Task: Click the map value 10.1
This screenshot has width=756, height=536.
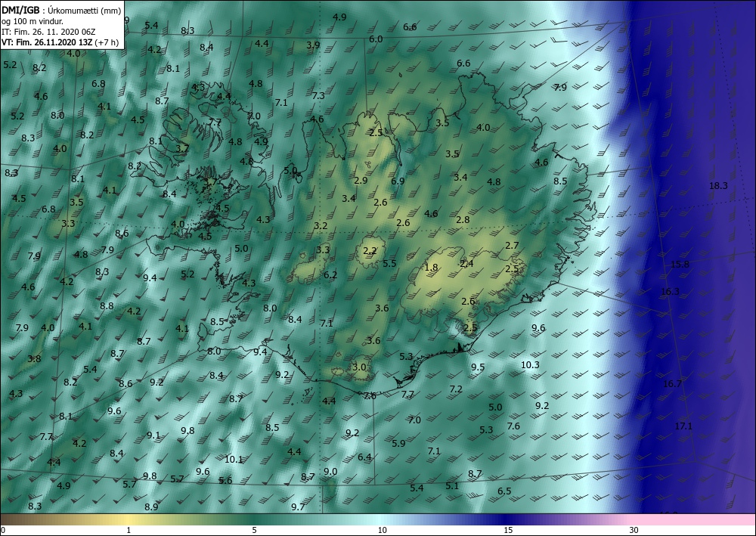Action: point(234,460)
